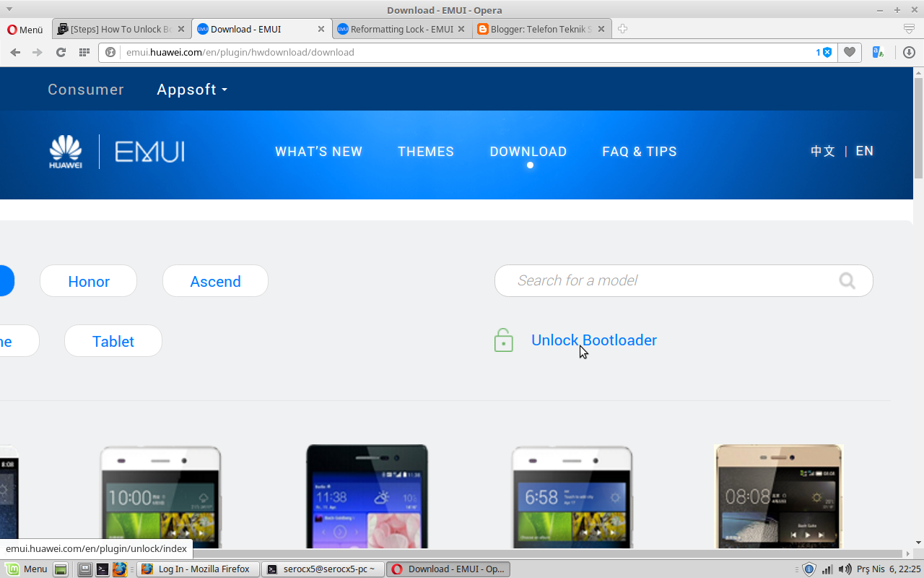924x578 pixels.
Task: Close the Blogger tab
Action: pyautogui.click(x=601, y=29)
